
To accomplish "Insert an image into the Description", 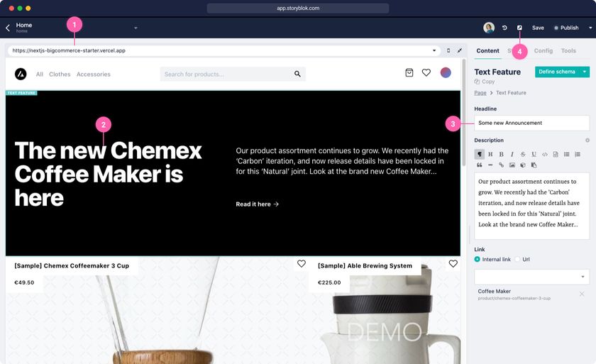I will pyautogui.click(x=512, y=165).
